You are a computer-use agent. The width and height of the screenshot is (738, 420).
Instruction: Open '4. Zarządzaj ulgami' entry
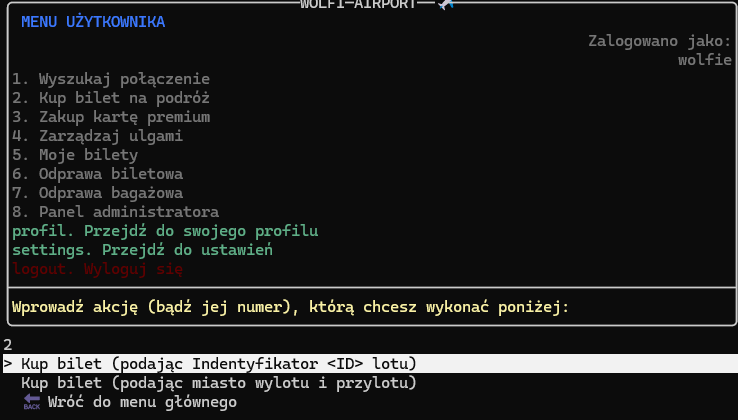97,136
